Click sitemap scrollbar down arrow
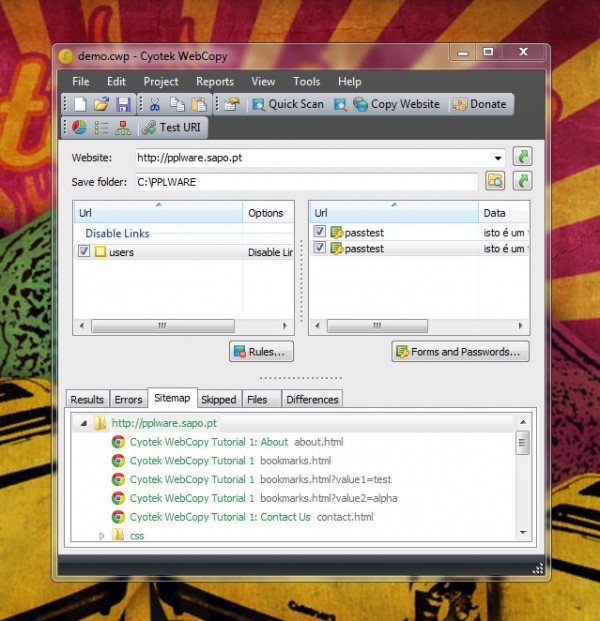 (x=523, y=533)
